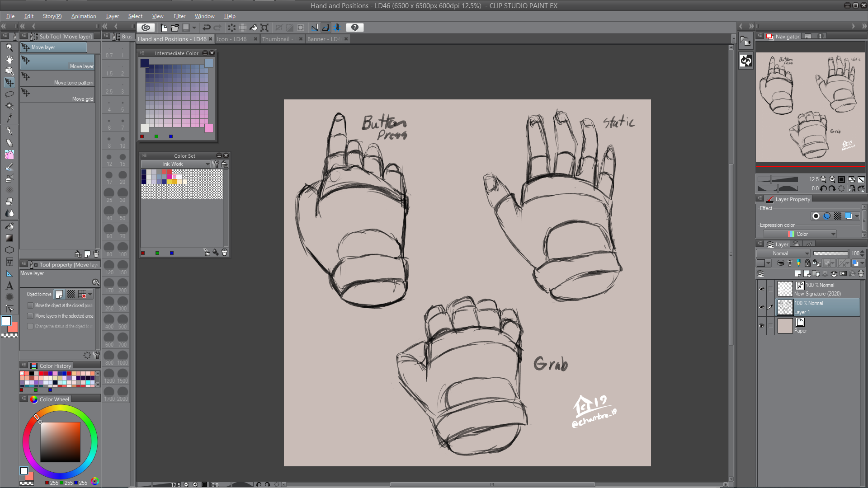The height and width of the screenshot is (488, 868).
Task: Select the Text tool
Action: pos(9,286)
